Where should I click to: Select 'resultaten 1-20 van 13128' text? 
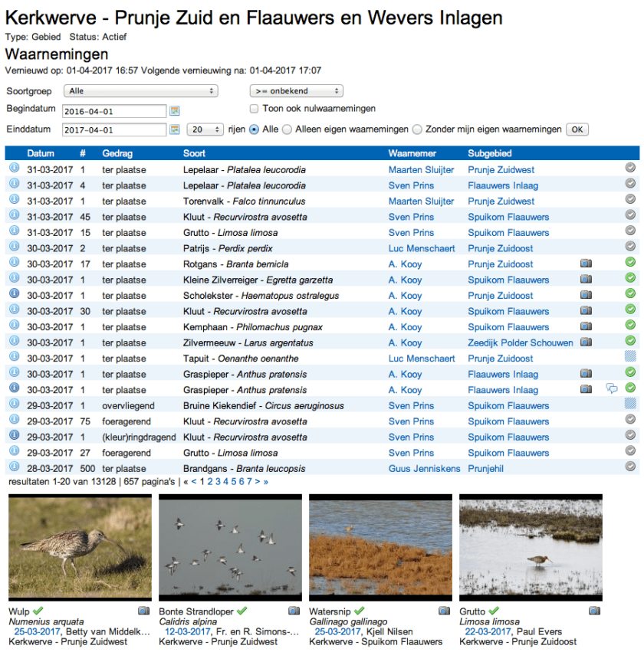pyautogui.click(x=62, y=482)
